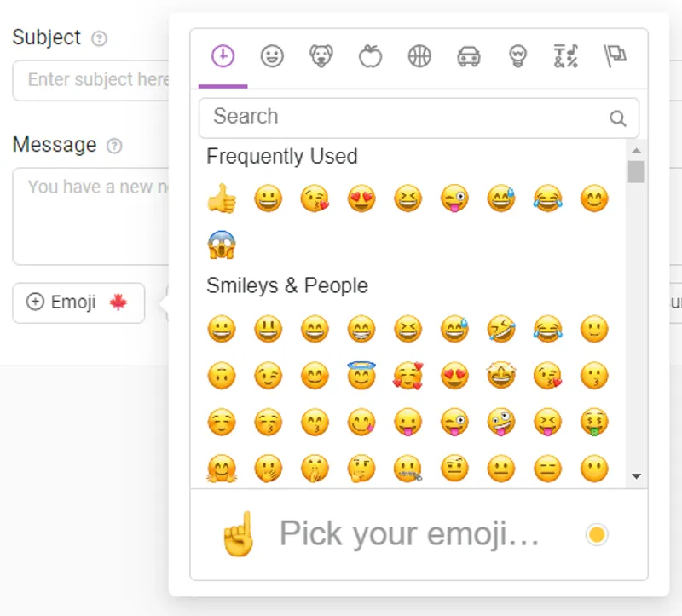Click the Message text area
The image size is (682, 616).
(x=91, y=216)
